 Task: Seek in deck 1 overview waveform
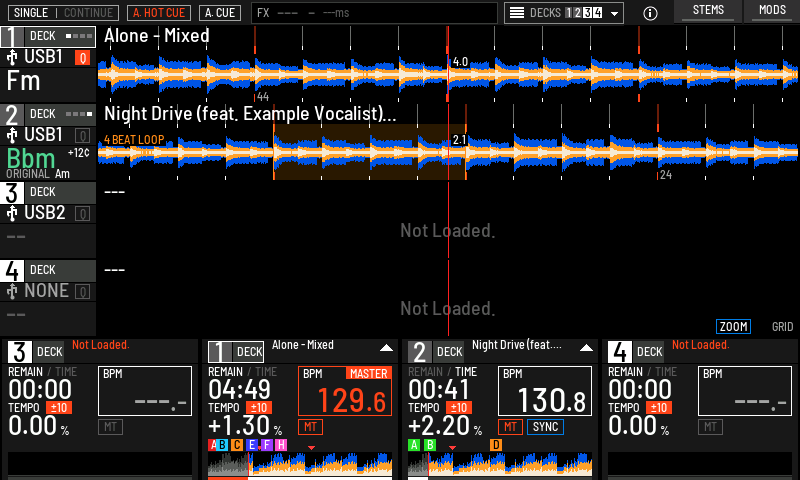pos(300,464)
